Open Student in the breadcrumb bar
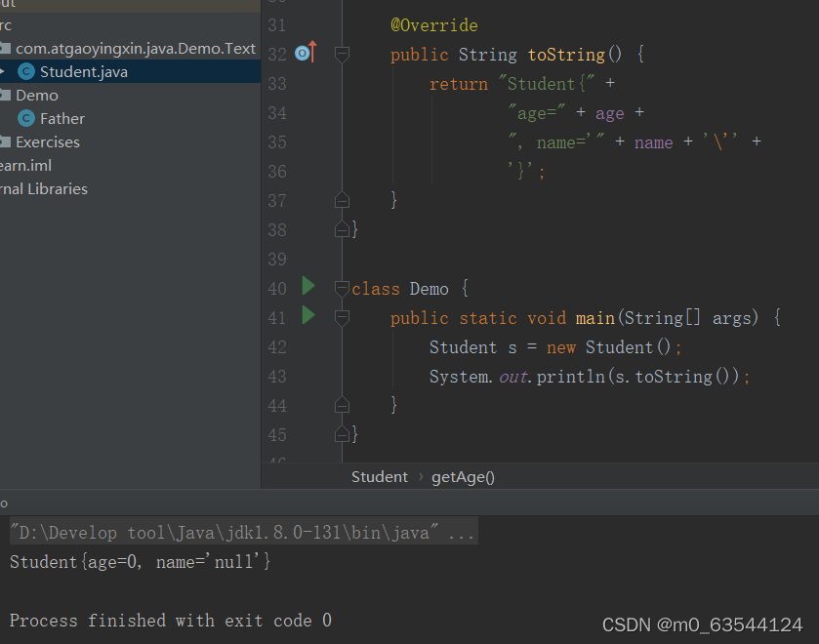 tap(379, 476)
